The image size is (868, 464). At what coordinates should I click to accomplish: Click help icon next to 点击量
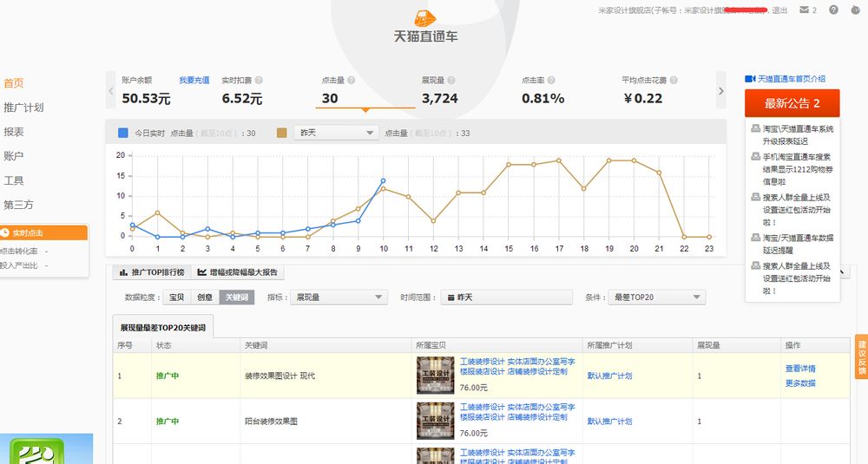351,80
